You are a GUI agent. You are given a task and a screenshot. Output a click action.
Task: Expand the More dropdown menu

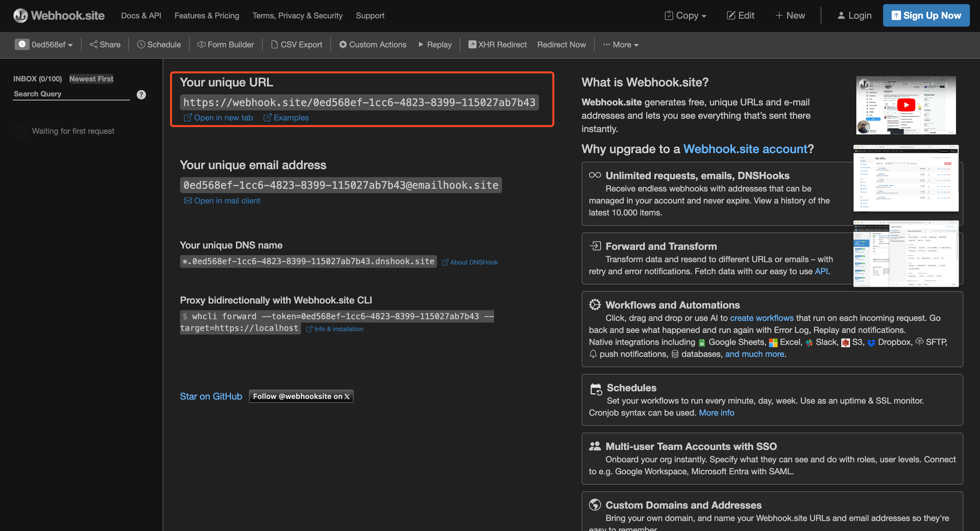(620, 45)
